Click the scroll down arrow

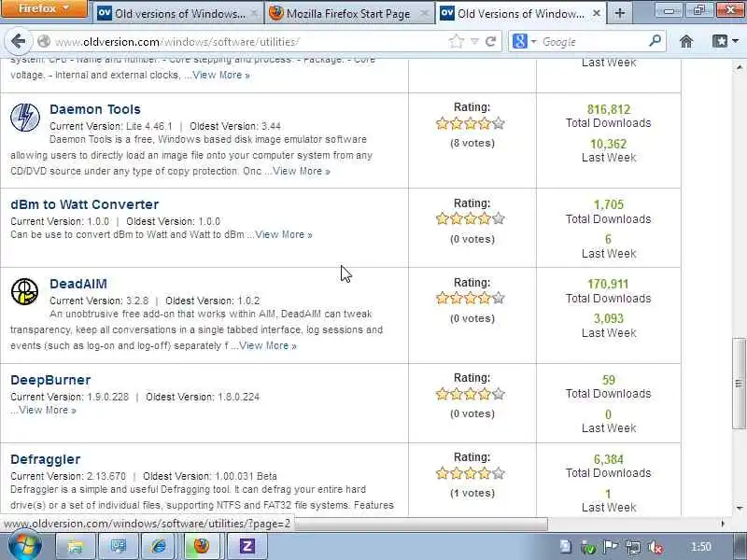[x=739, y=509]
